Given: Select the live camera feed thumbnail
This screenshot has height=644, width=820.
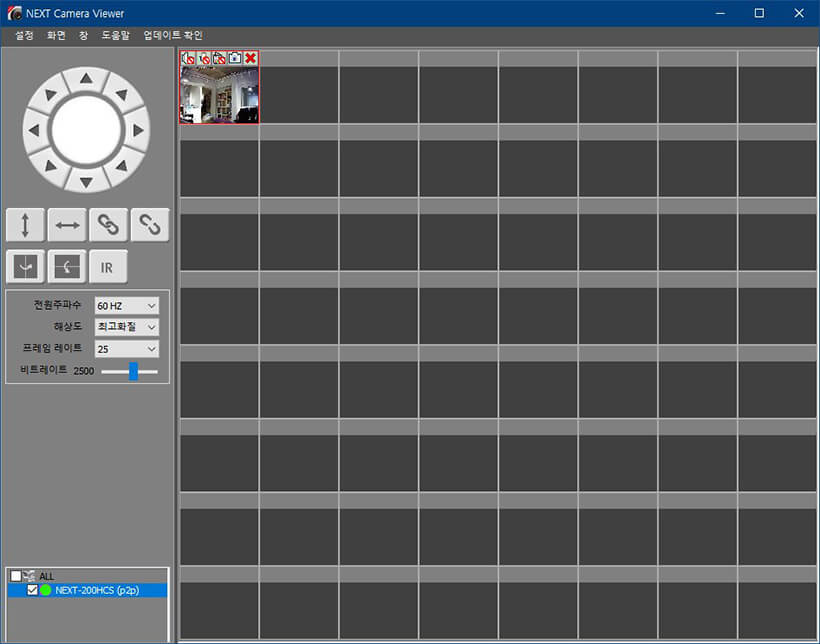Looking at the screenshot, I should point(219,95).
